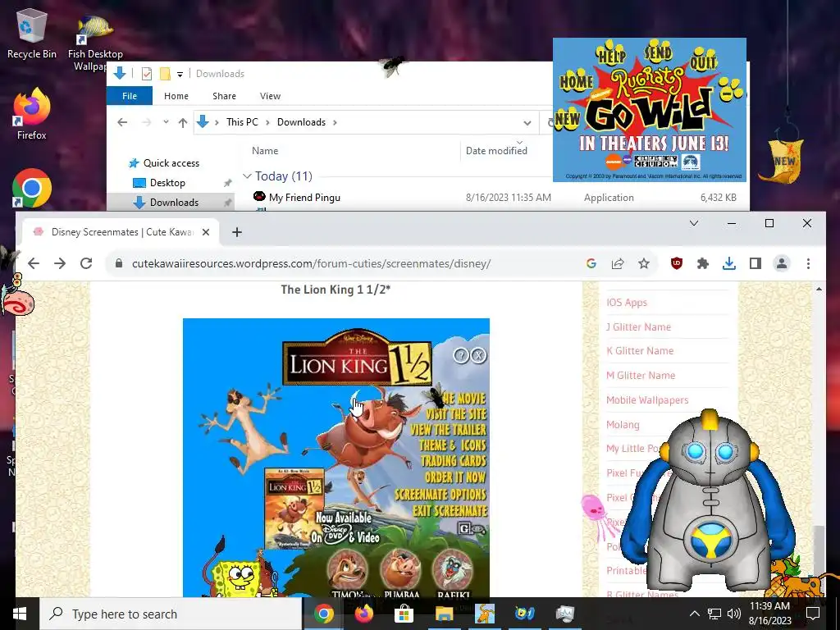This screenshot has height=630, width=840.
Task: Close the Disney Screenmates tab
Action: (206, 232)
